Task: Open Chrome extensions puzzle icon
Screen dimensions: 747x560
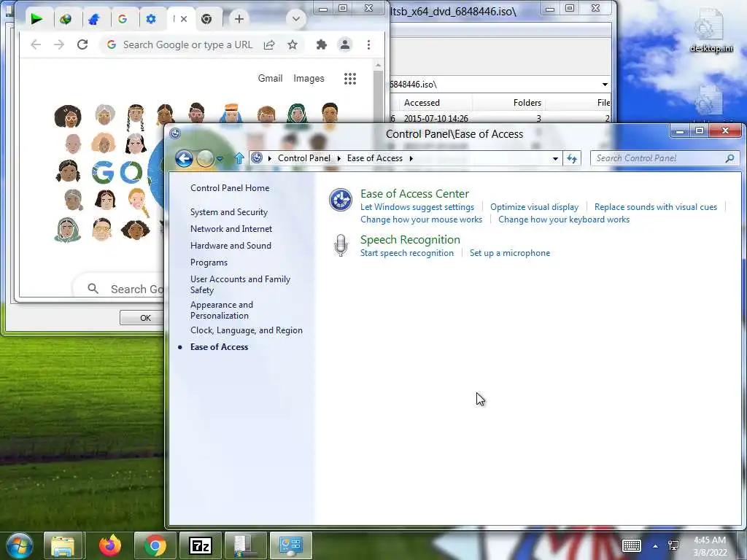Action: (x=322, y=44)
